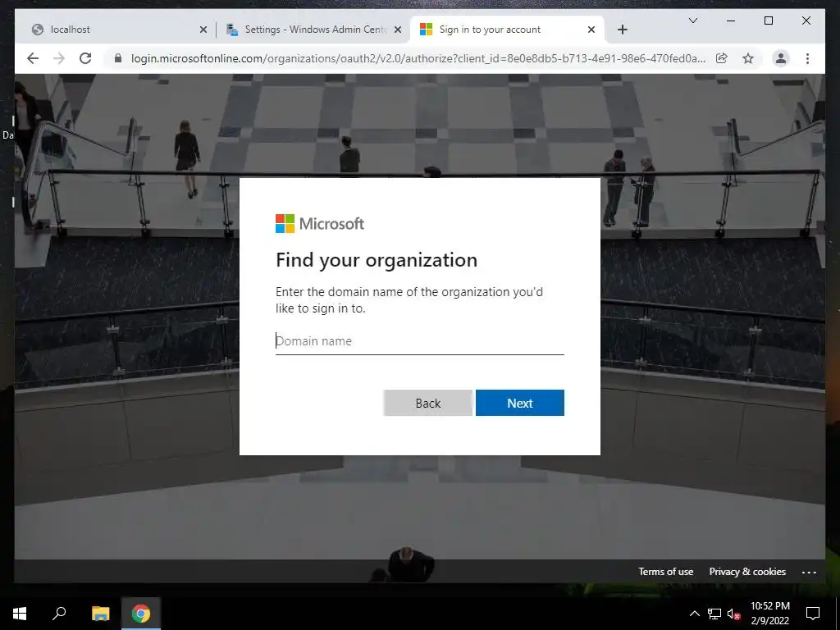
Task: Open the Chrome profile avatar
Action: click(x=781, y=58)
